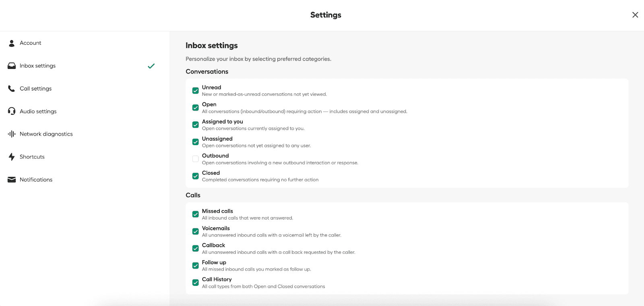
Task: Go to the Notifications settings section
Action: pyautogui.click(x=36, y=180)
